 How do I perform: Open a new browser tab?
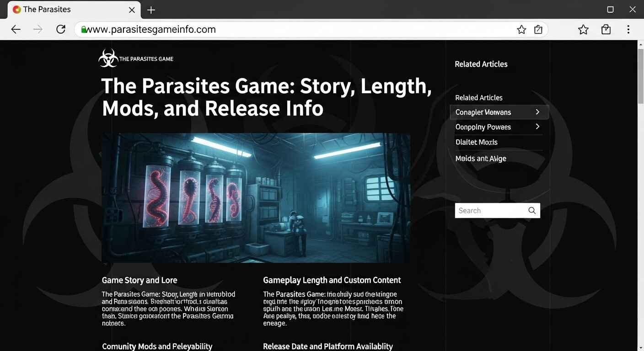pyautogui.click(x=151, y=9)
